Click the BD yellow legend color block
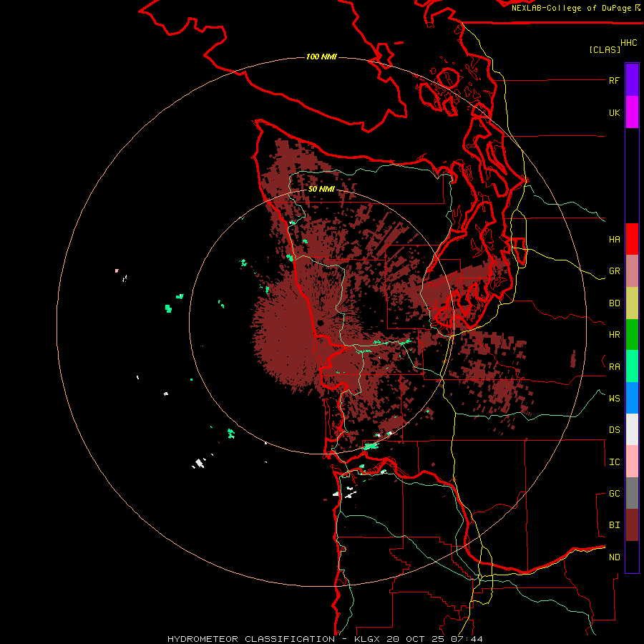This screenshot has width=644, height=644. click(x=632, y=303)
